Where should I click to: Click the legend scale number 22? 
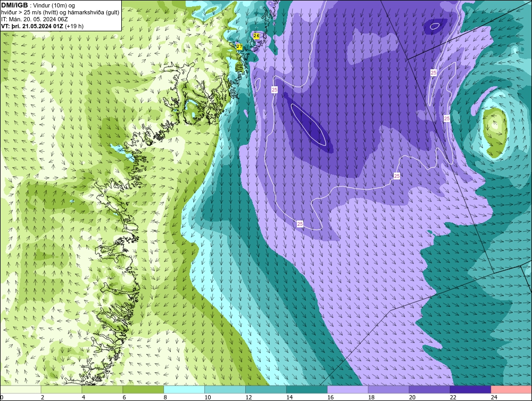(x=453, y=397)
